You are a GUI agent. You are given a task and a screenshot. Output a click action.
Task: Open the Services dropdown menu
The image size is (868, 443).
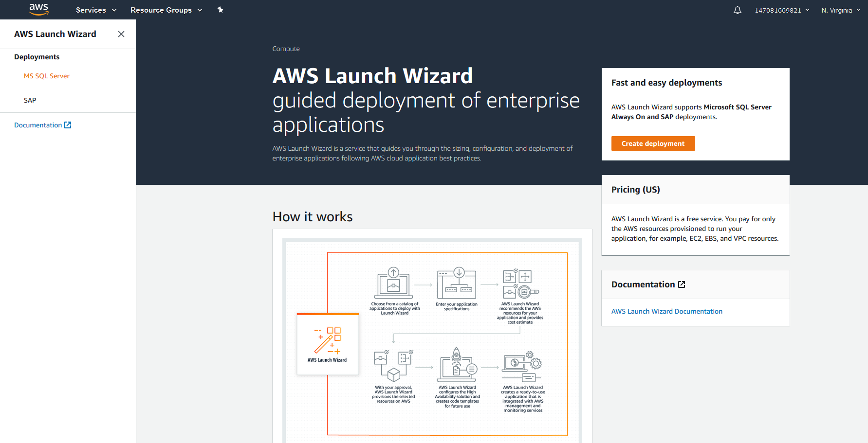(x=96, y=10)
